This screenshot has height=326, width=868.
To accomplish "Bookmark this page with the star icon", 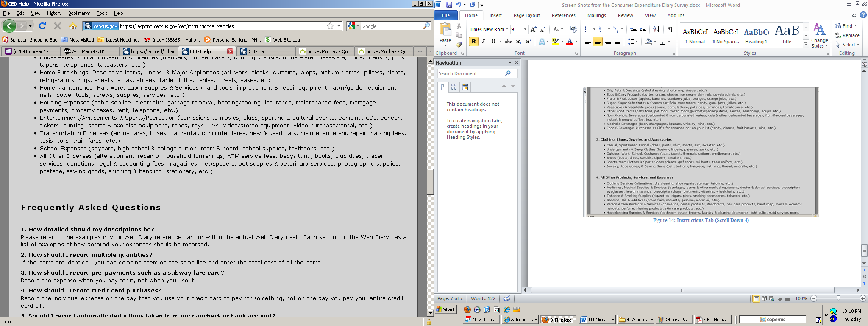I will [x=330, y=26].
